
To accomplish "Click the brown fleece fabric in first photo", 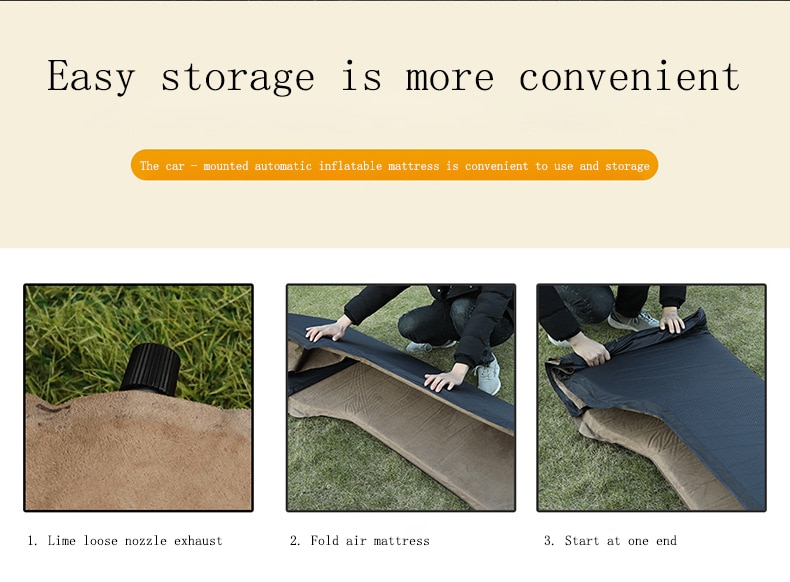I will pyautogui.click(x=139, y=454).
